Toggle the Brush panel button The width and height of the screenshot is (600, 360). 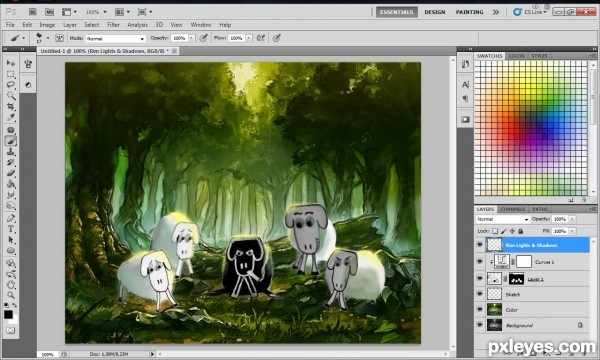[x=59, y=38]
